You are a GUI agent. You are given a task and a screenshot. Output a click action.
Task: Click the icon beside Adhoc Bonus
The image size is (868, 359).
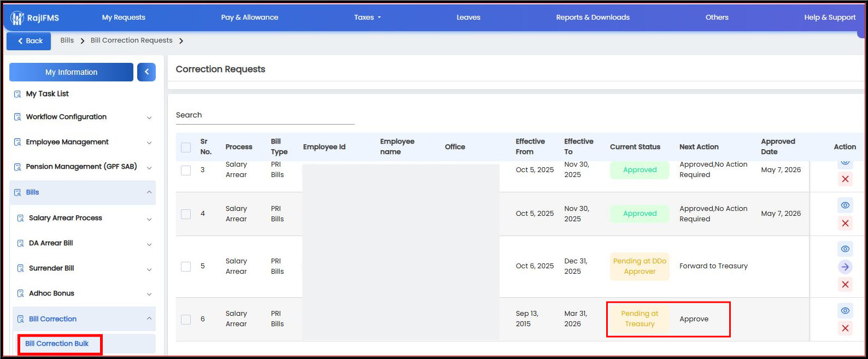pos(20,293)
